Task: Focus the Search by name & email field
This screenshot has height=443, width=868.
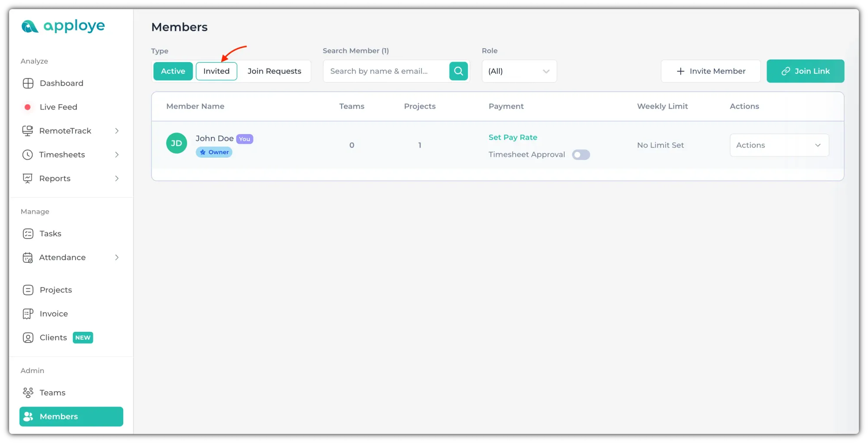Action: [x=385, y=71]
